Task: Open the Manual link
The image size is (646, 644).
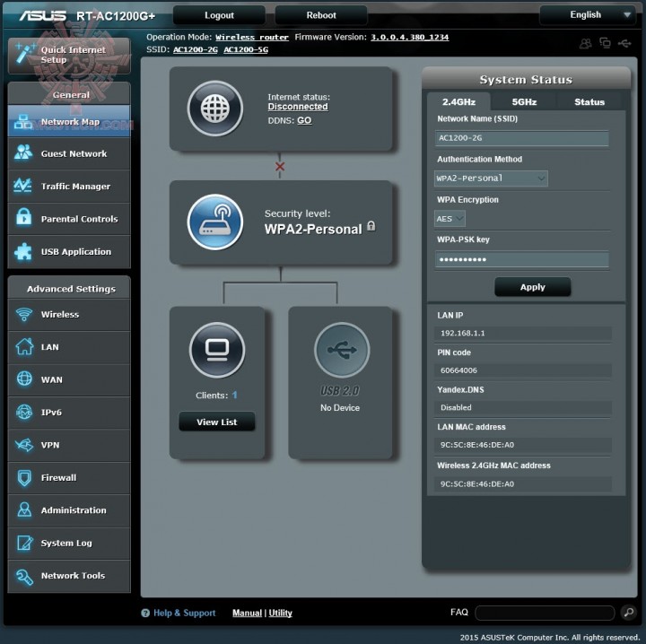Action: click(x=247, y=613)
